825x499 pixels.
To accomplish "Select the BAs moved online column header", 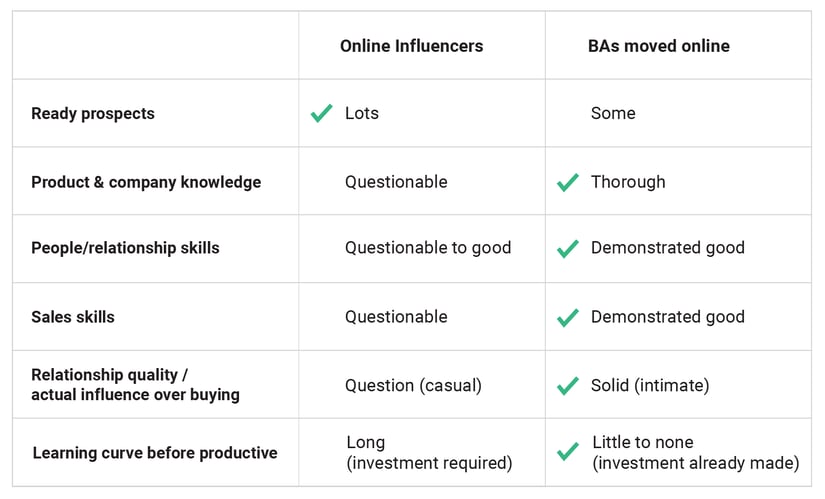I will coord(659,46).
